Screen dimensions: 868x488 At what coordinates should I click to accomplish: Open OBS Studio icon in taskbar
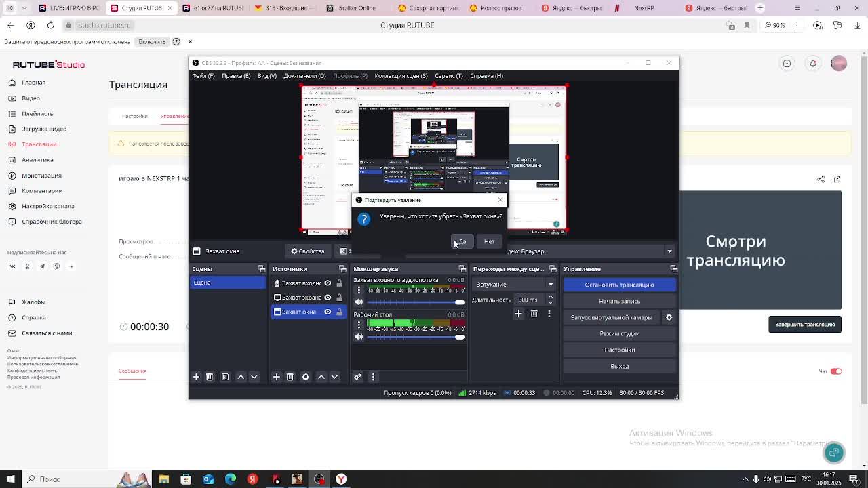tap(319, 479)
